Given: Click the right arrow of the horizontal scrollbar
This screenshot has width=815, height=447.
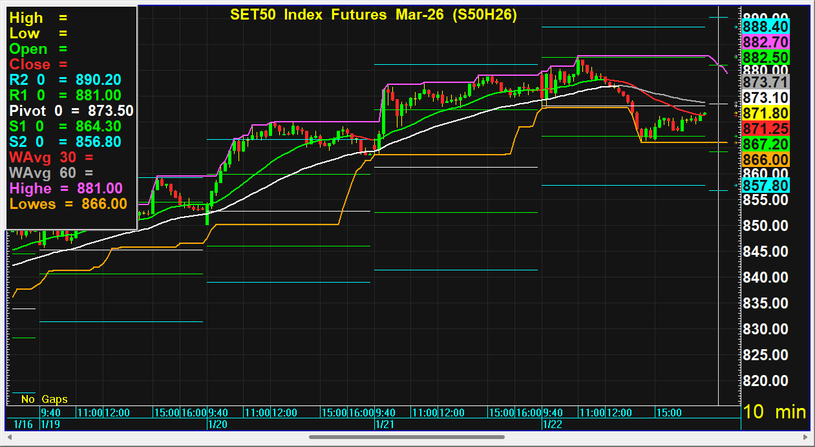Looking at the screenshot, I should pyautogui.click(x=807, y=437).
